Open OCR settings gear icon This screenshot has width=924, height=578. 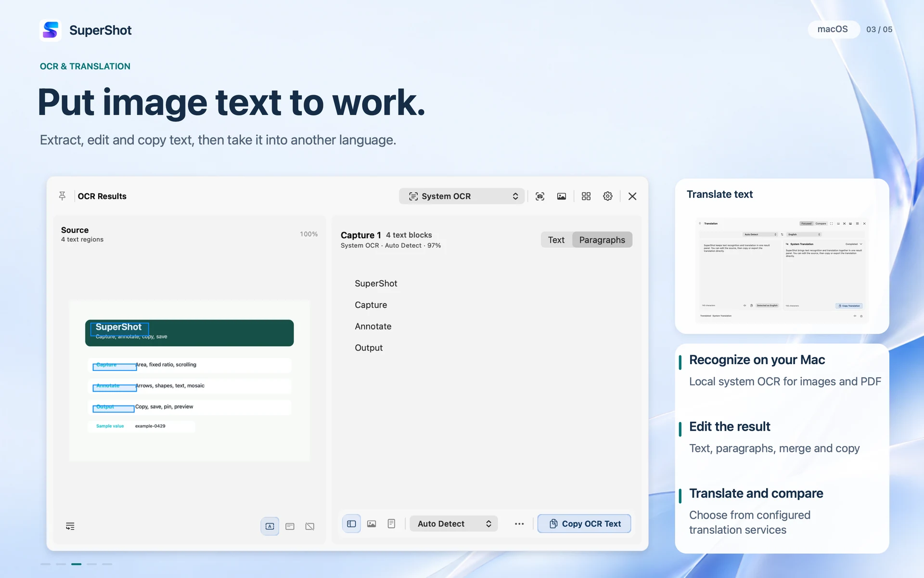pos(608,196)
